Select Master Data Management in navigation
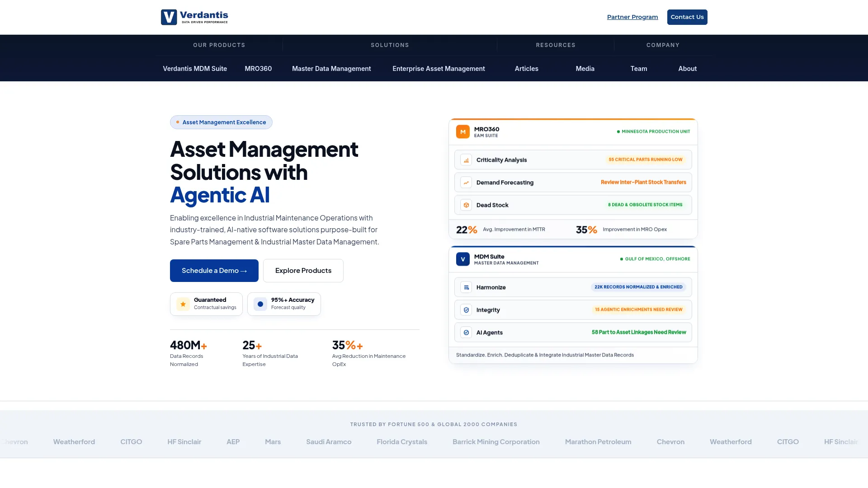Screen dimensions: 868x488 (x=331, y=69)
